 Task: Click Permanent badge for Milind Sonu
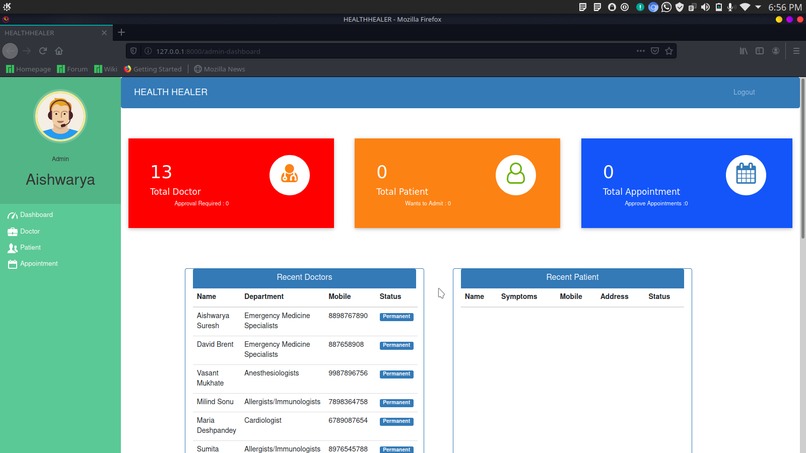pyautogui.click(x=396, y=403)
